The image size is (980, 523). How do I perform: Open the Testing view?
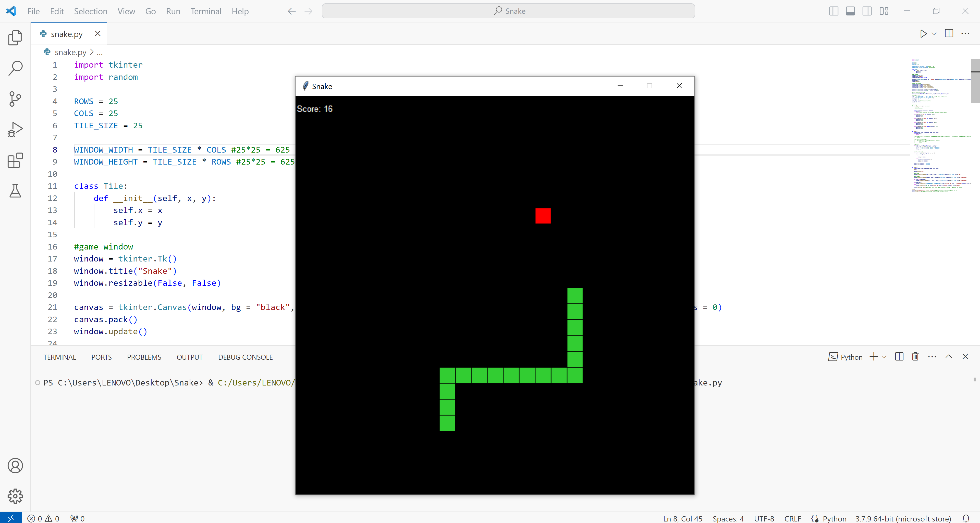(15, 191)
